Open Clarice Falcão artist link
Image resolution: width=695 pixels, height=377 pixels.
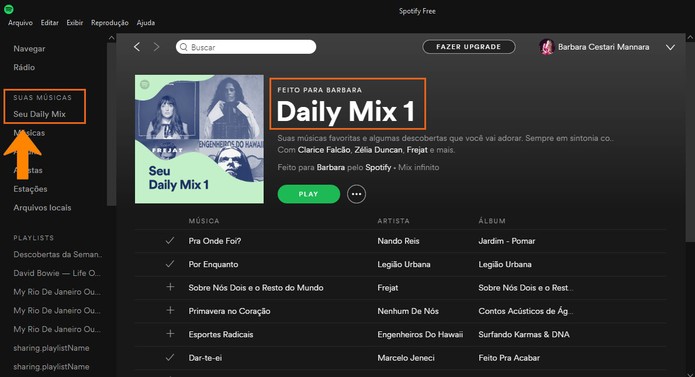pos(324,150)
